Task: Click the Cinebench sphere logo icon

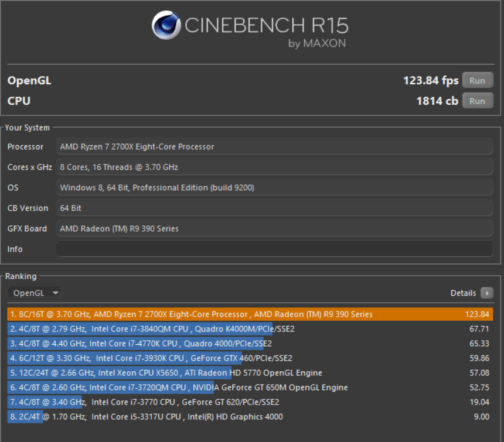Action: [x=166, y=25]
